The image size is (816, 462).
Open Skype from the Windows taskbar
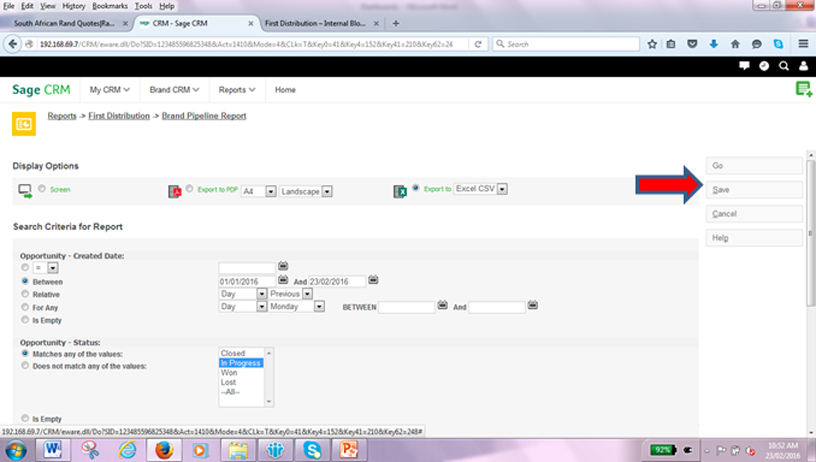click(312, 450)
